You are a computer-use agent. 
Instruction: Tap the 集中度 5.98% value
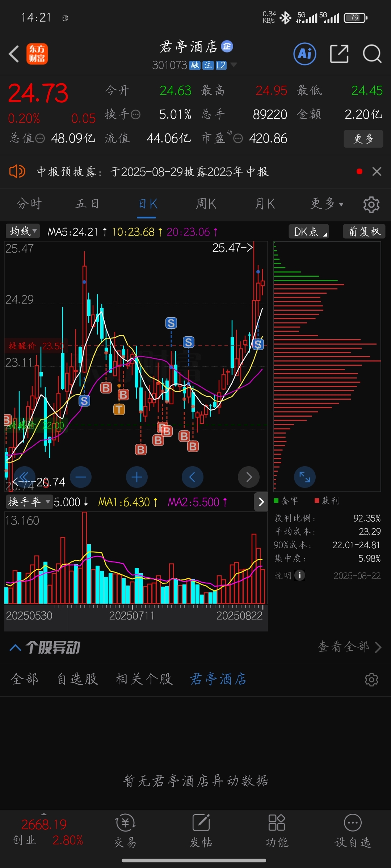369,558
